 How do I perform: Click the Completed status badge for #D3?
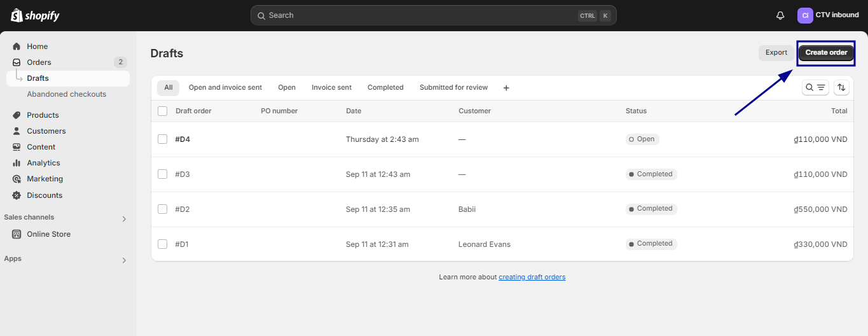(x=651, y=174)
